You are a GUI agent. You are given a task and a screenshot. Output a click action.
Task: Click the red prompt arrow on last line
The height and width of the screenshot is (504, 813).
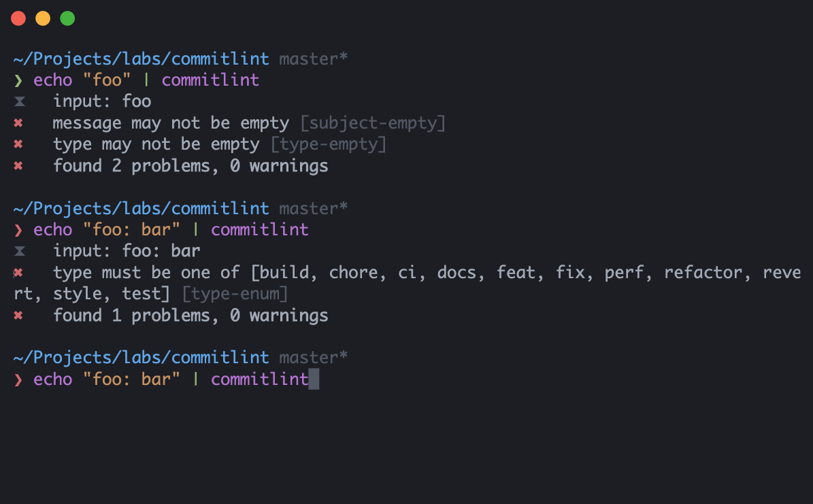18,380
